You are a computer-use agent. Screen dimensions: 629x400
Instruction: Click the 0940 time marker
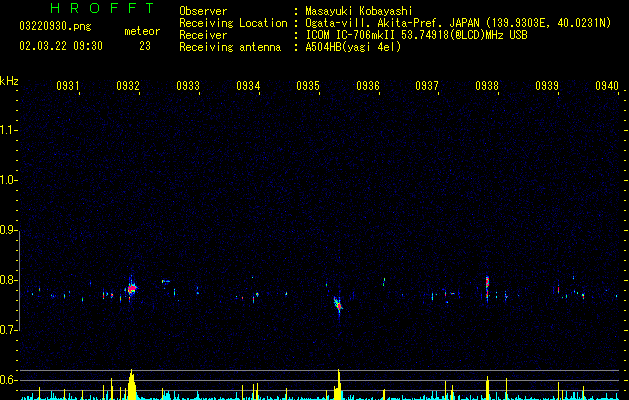point(607,86)
